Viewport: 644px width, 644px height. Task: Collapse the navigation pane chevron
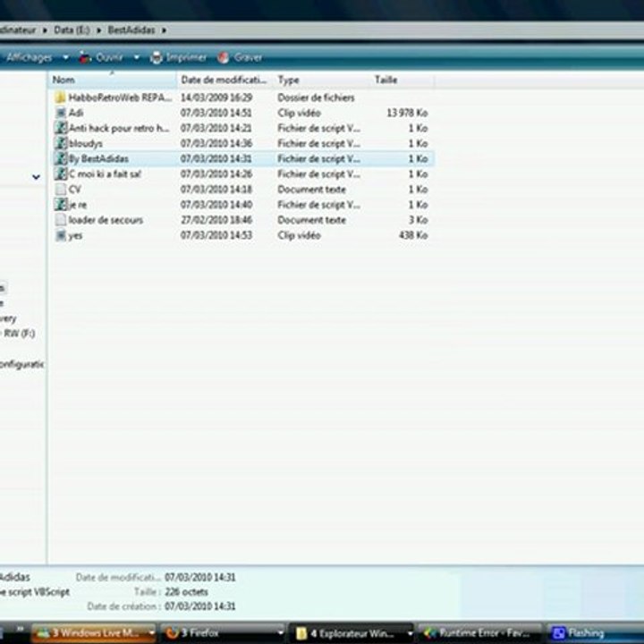pyautogui.click(x=36, y=177)
